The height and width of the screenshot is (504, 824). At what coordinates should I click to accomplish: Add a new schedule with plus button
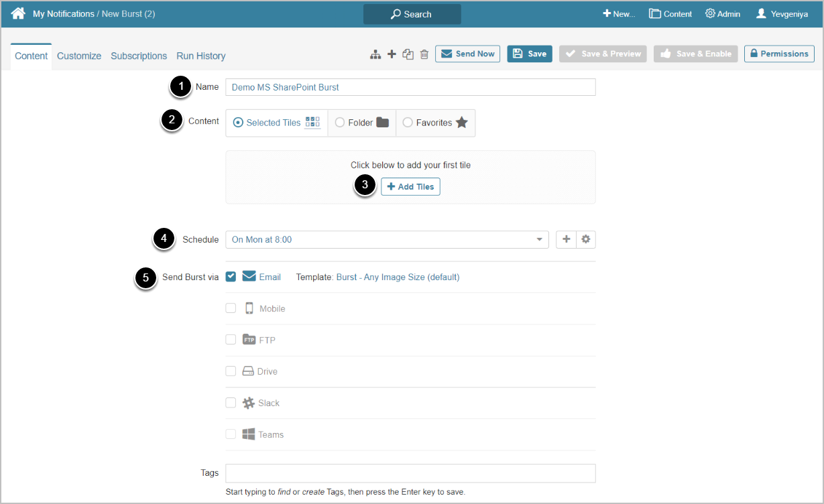click(x=566, y=239)
